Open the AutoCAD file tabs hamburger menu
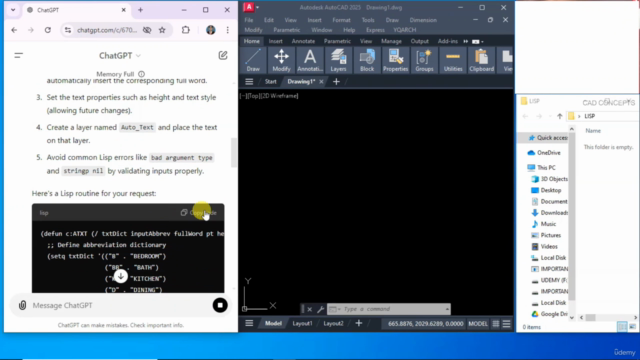The width and height of the screenshot is (640, 360). pyautogui.click(x=249, y=82)
